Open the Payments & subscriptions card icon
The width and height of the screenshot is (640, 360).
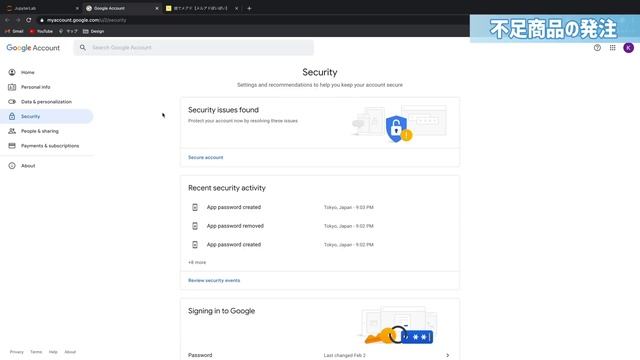(x=12, y=146)
